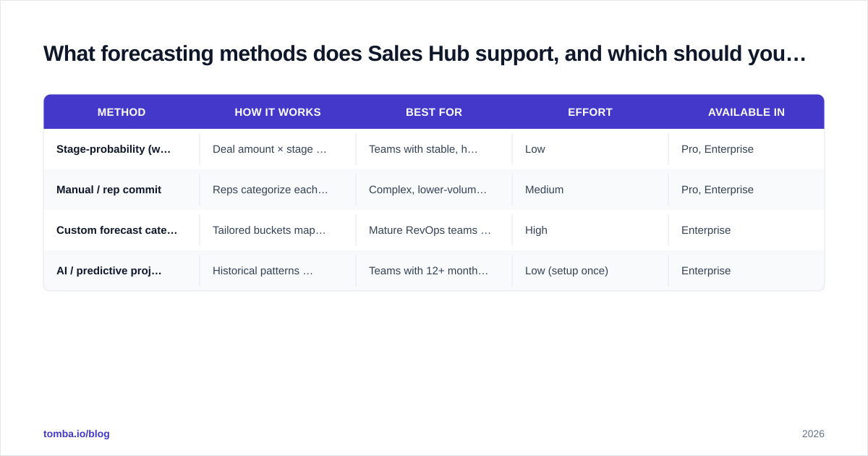Click the EFFORT column header
The width and height of the screenshot is (868, 456).
tap(590, 112)
